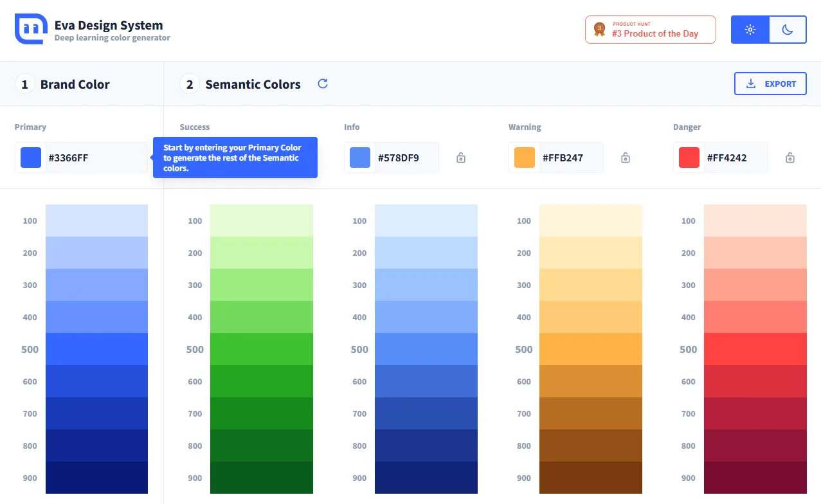The height and width of the screenshot is (504, 821).
Task: Click the step 2 number circle
Action: tap(190, 84)
